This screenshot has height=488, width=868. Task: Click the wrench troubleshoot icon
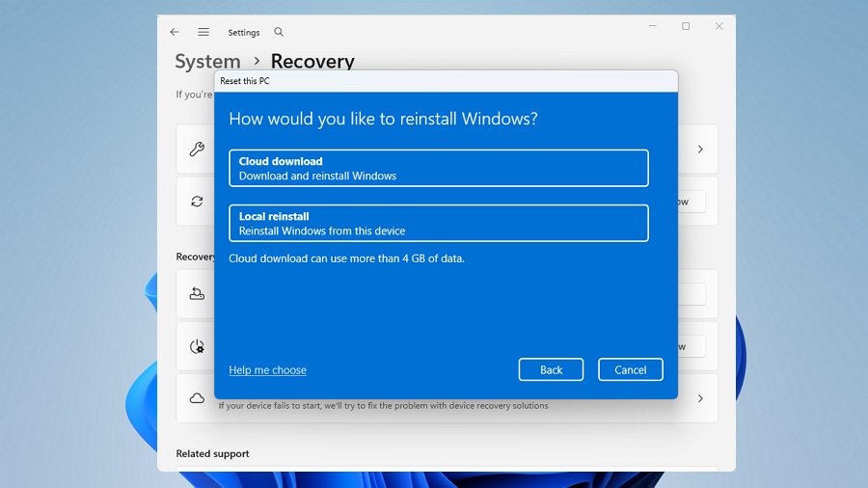click(197, 149)
